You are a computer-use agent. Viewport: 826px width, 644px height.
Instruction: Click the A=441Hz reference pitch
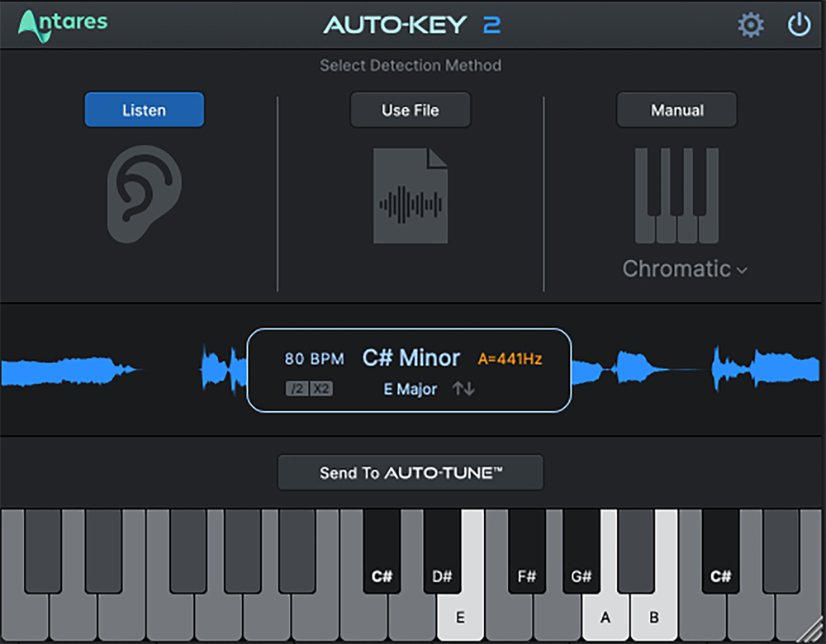coord(510,359)
